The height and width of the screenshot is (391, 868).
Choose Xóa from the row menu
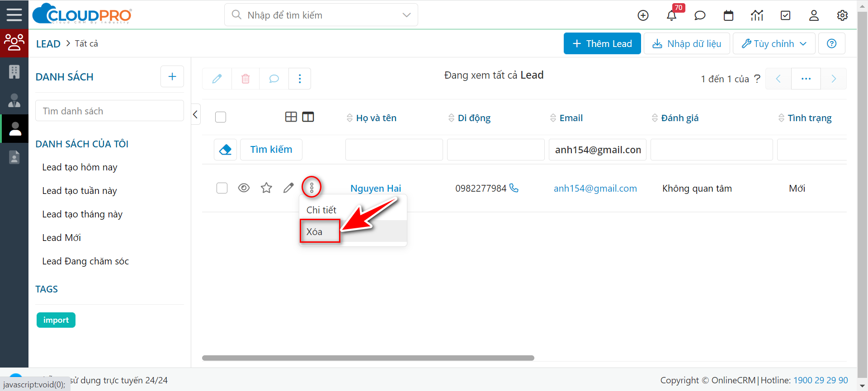(353, 231)
